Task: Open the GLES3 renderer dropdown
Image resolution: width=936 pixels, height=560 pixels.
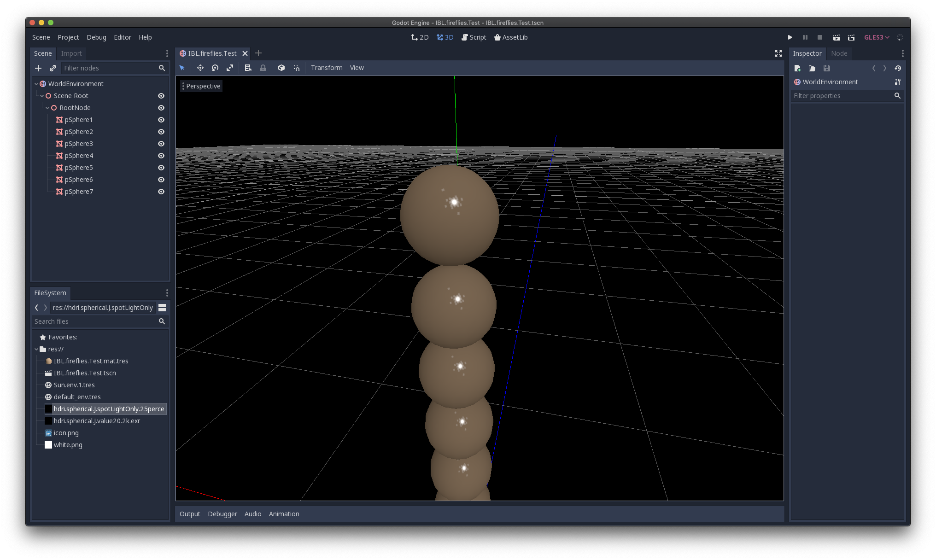Action: 876,37
